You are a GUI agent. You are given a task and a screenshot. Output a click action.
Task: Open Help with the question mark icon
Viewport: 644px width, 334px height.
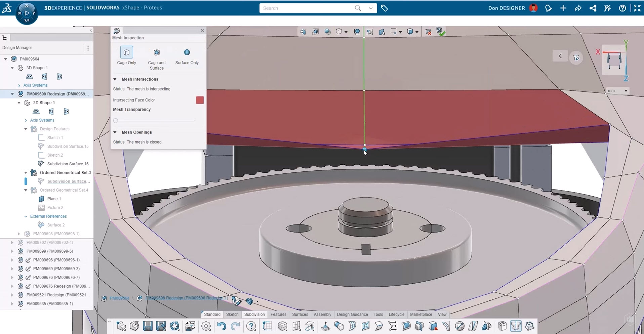coord(251,326)
